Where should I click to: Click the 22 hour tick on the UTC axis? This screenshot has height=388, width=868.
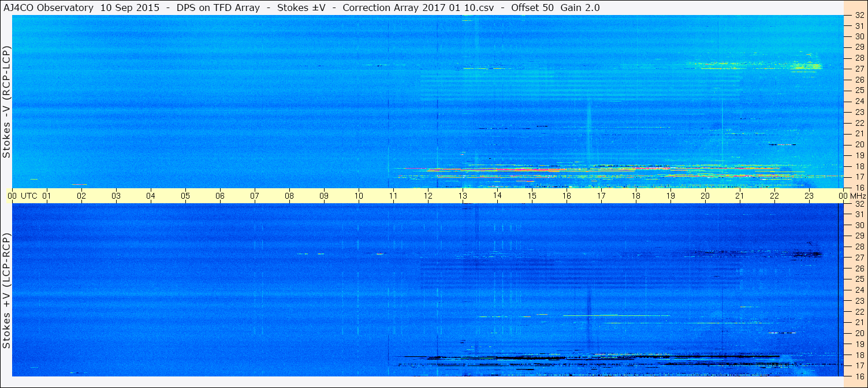pos(774,196)
